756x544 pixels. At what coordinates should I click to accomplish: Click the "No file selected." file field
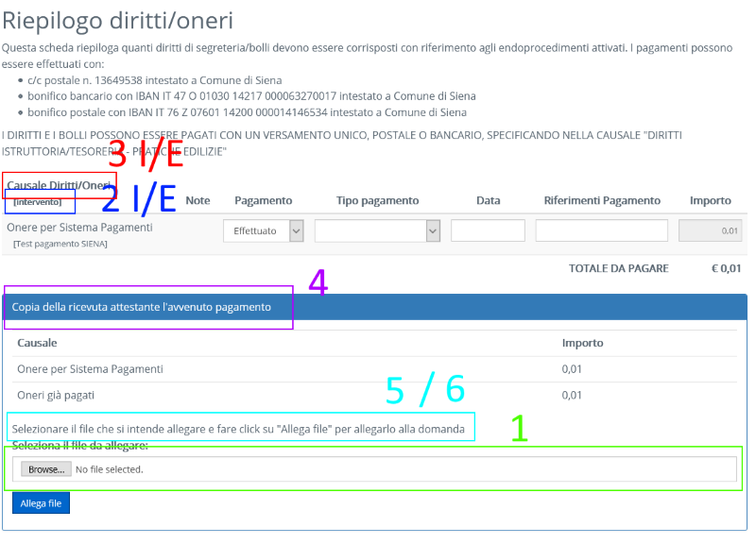coord(109,469)
